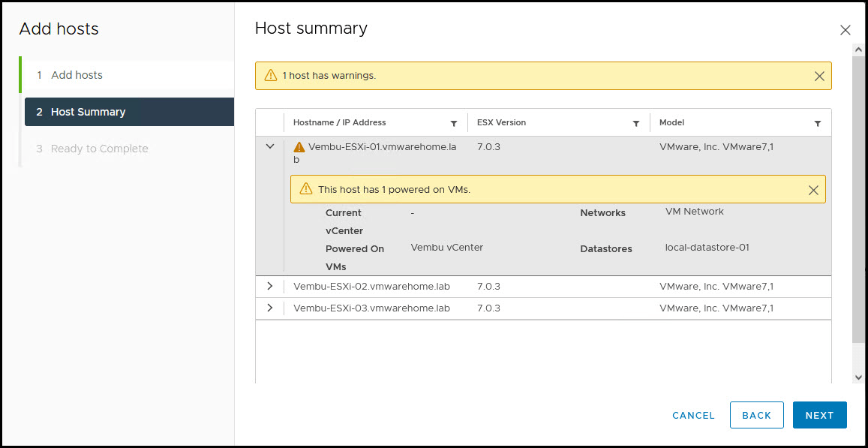Click the CANCEL button

pyautogui.click(x=694, y=415)
